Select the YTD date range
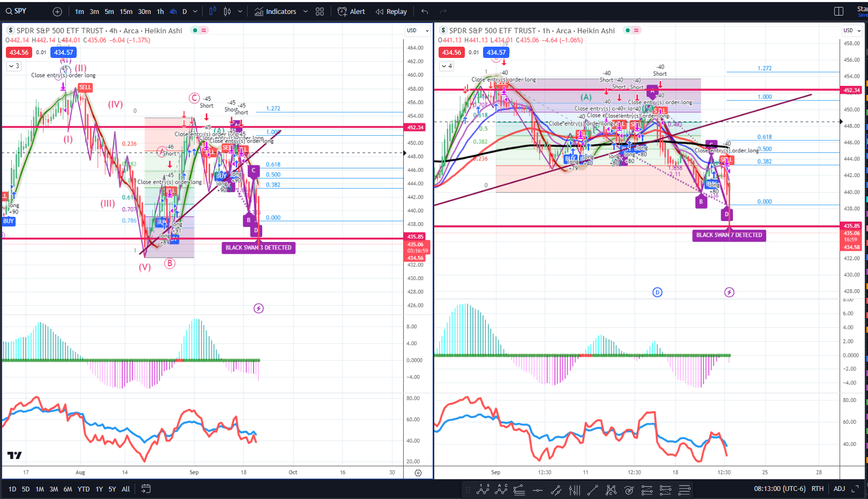The width and height of the screenshot is (868, 499). (x=84, y=489)
